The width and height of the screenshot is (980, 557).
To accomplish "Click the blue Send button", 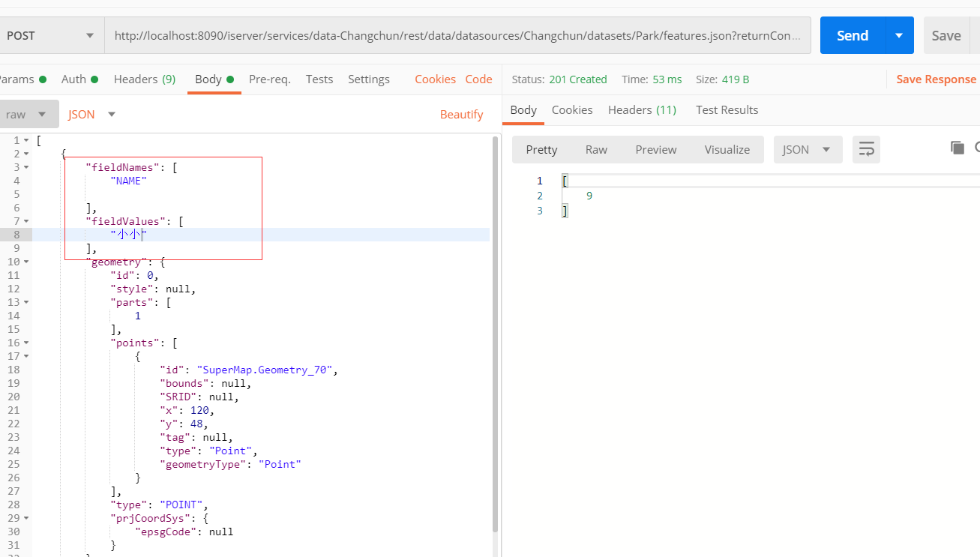I will click(853, 35).
